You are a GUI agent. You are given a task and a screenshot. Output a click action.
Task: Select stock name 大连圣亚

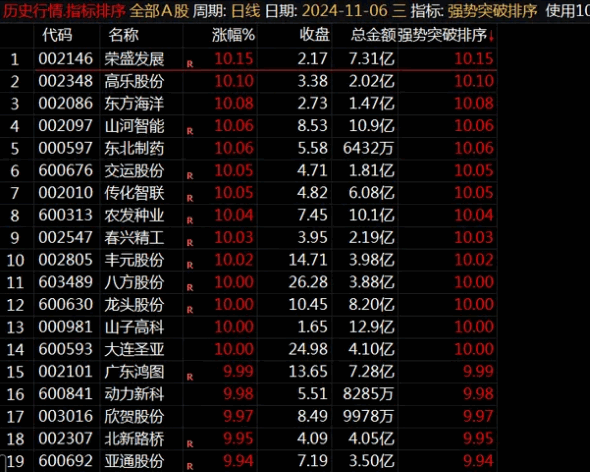click(134, 349)
